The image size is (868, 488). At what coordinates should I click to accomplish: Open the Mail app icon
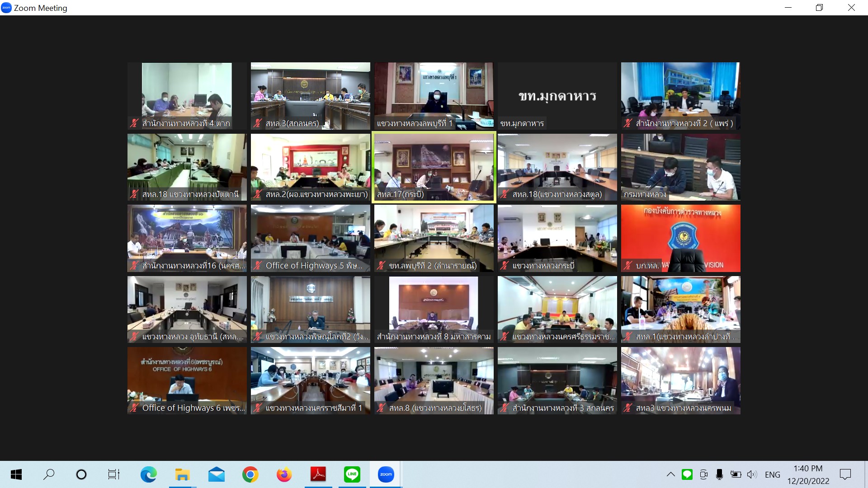pyautogui.click(x=216, y=474)
